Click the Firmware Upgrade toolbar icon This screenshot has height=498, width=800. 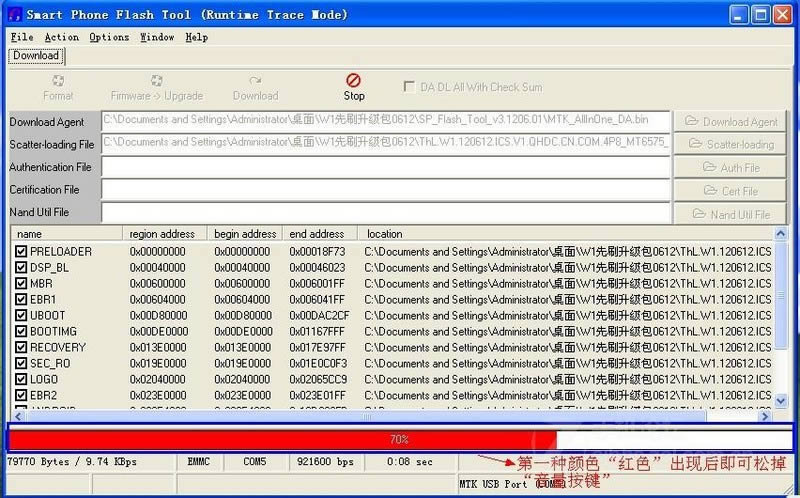pos(156,80)
